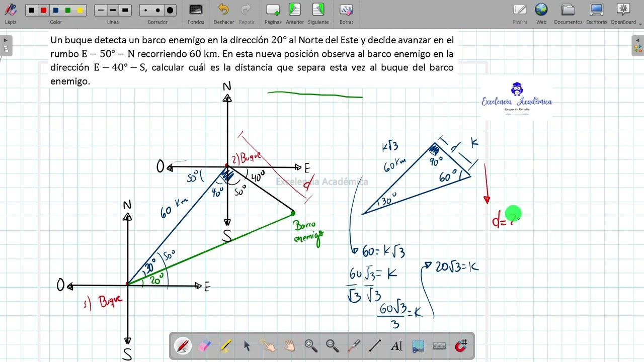Add a new page with Páginas
This screenshot has height=362, width=644.
[x=273, y=14]
